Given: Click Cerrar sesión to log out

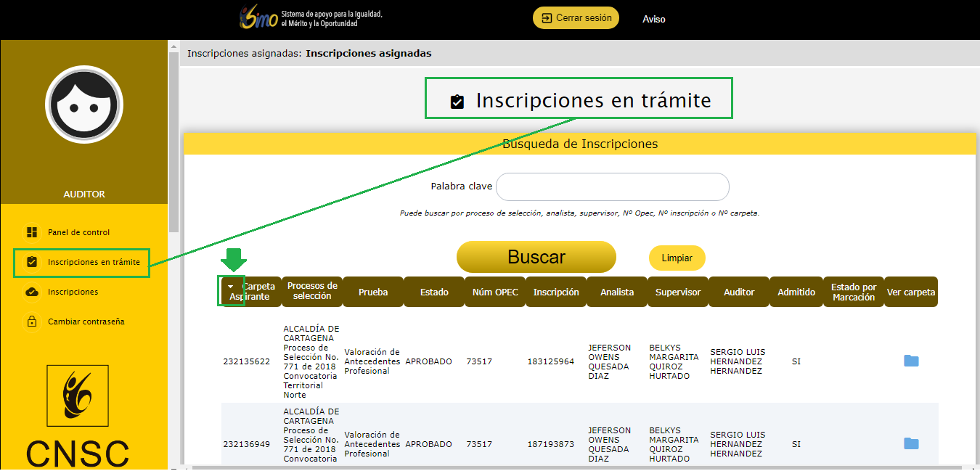Looking at the screenshot, I should coord(576,18).
